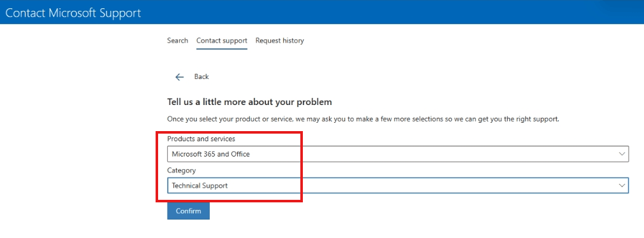644x238 pixels.
Task: Click the back arrow icon
Action: [x=179, y=77]
